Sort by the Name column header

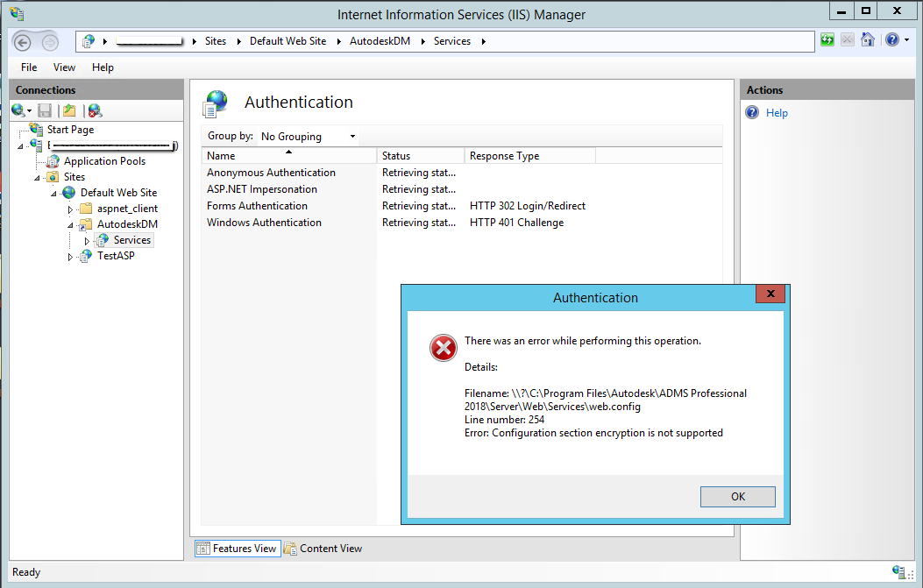click(289, 155)
